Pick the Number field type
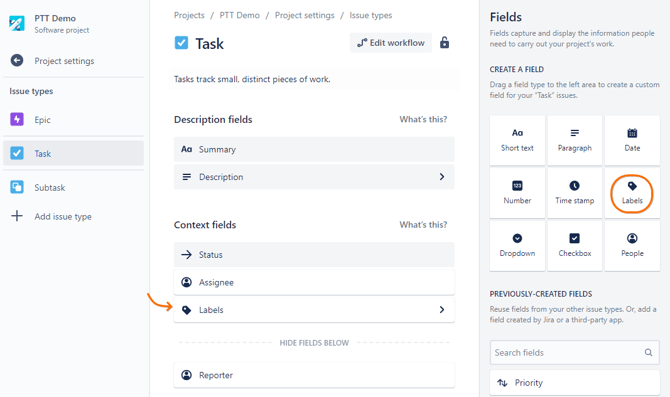This screenshot has height=397, width=670. tap(517, 193)
